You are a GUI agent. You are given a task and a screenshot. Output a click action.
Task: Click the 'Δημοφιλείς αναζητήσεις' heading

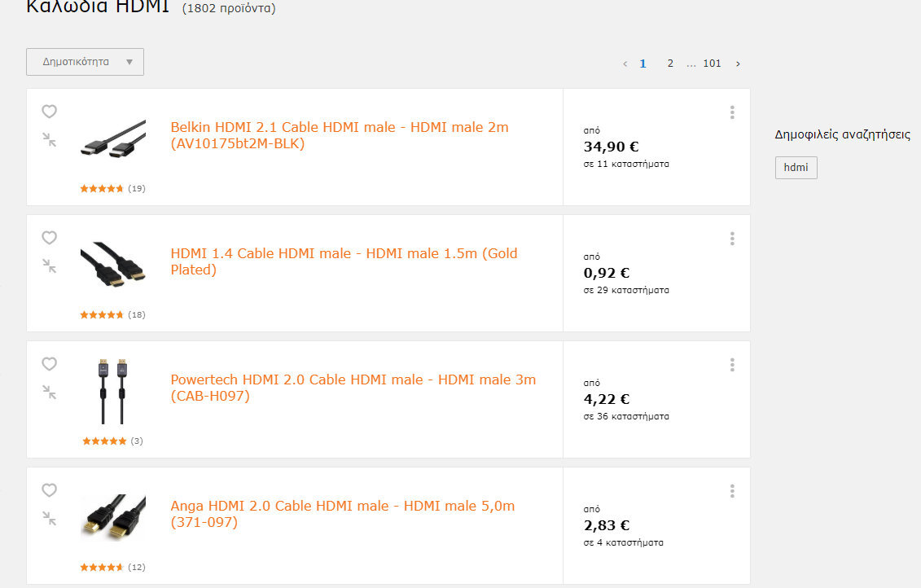842,134
